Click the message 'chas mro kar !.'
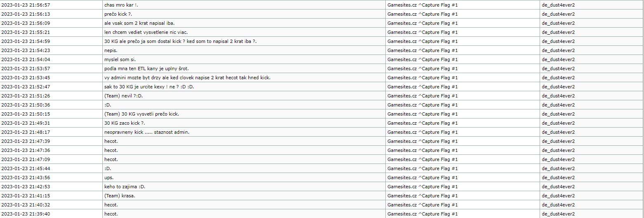 (x=121, y=5)
